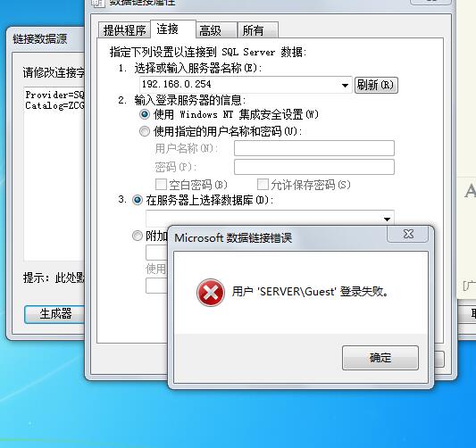The width and height of the screenshot is (476, 448).
Task: Toggle 空白密码 blank password checkbox
Action: [161, 184]
